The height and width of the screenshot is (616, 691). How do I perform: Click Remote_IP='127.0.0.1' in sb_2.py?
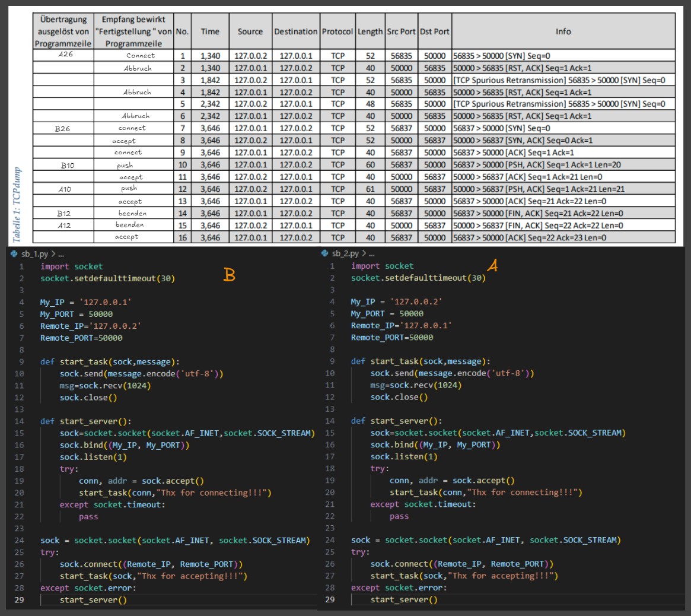[x=401, y=326]
